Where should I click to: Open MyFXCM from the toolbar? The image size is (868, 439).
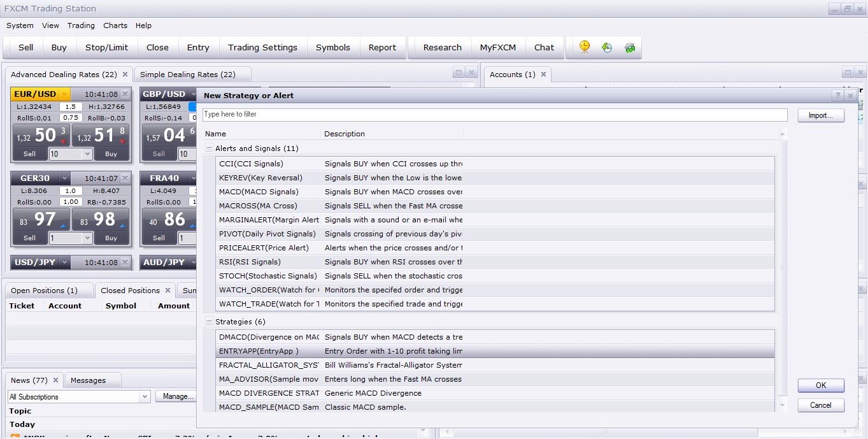click(x=498, y=47)
